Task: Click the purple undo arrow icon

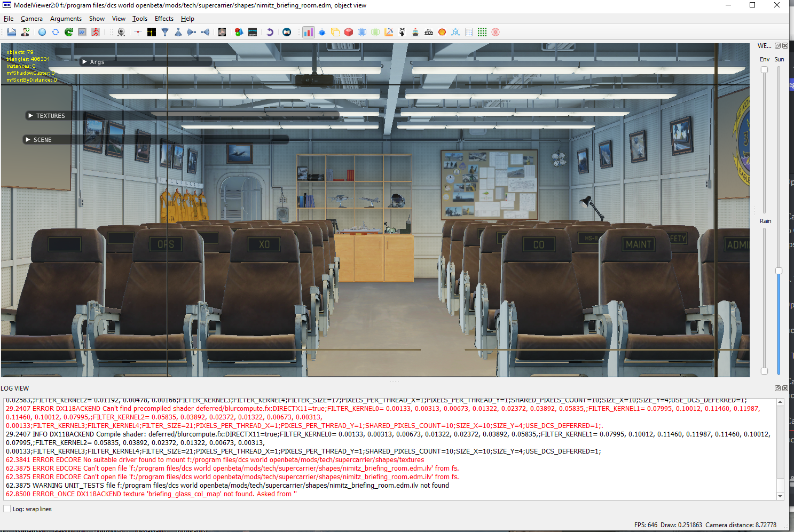Action: pyautogui.click(x=270, y=32)
